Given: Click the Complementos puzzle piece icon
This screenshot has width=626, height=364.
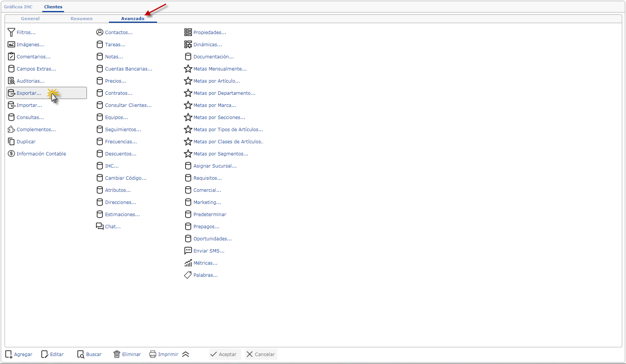Looking at the screenshot, I should [11, 129].
